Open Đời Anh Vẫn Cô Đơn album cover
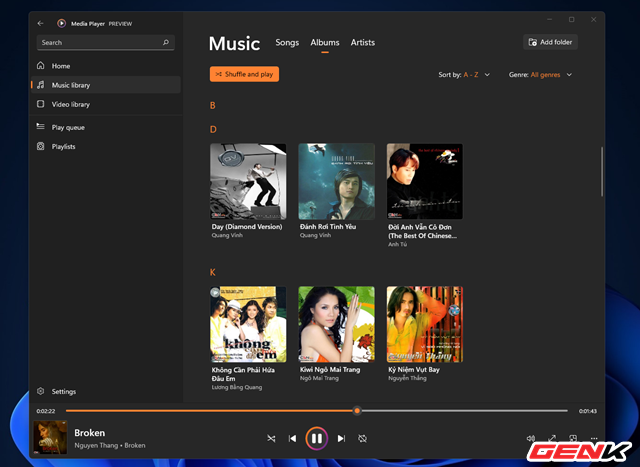This screenshot has width=640, height=467. (x=425, y=181)
